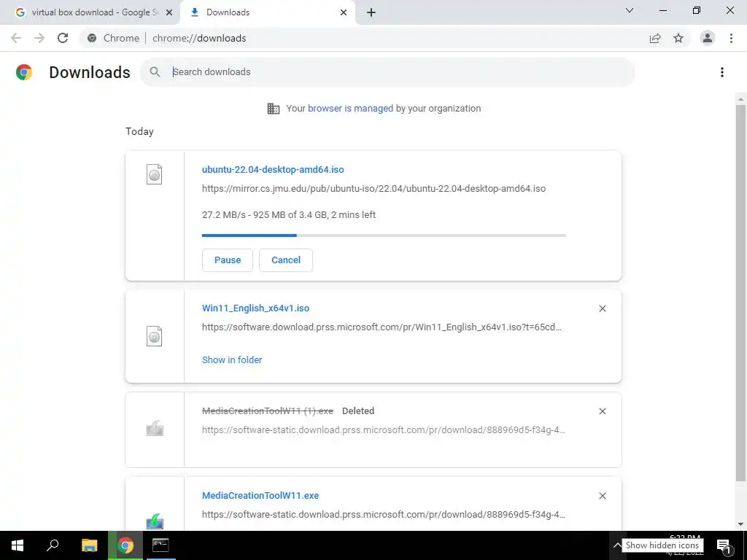Viewport: 747px width, 560px height.
Task: Click the deleted MediaCreationToolW11 (1).exe icon
Action: click(155, 428)
